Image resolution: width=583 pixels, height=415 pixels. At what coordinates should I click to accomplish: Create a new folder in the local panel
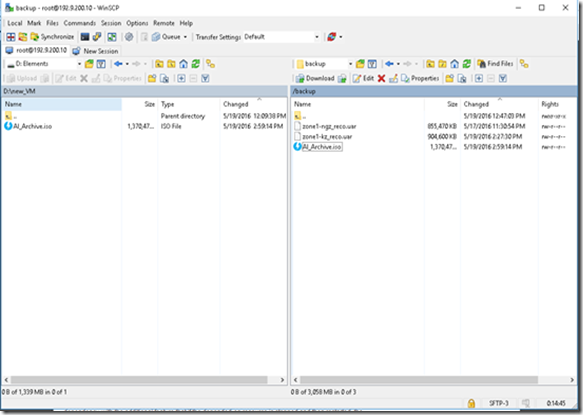(152, 78)
